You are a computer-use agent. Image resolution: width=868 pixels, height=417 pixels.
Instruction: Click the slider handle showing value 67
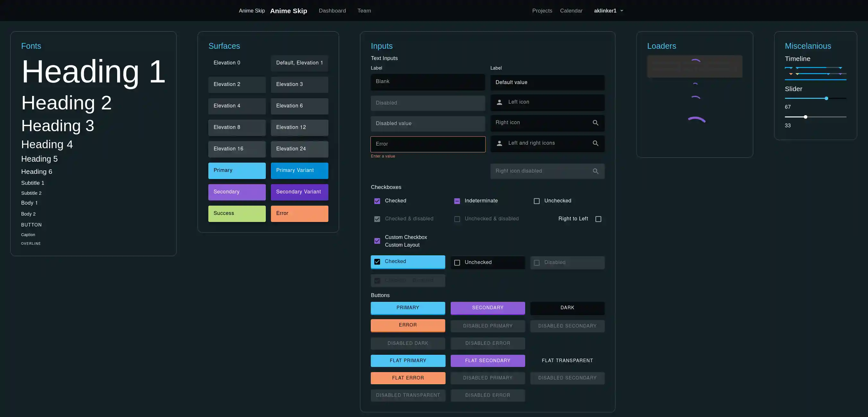[x=826, y=98]
